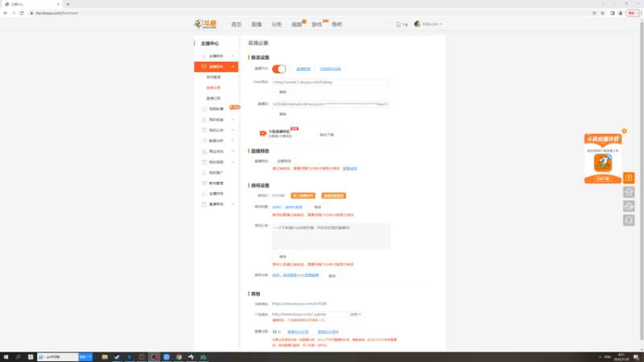Viewport: 644px width, 362px height.
Task: Click the 我的收益 sidebar icon
Action: [204, 120]
